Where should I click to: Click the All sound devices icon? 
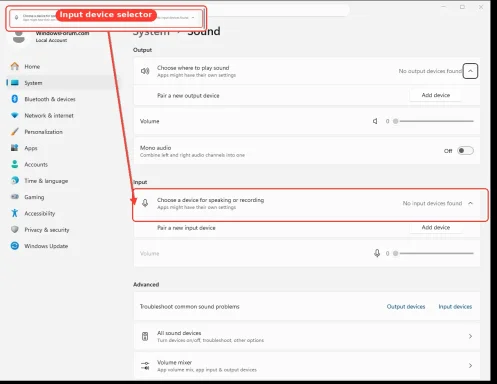click(x=145, y=336)
